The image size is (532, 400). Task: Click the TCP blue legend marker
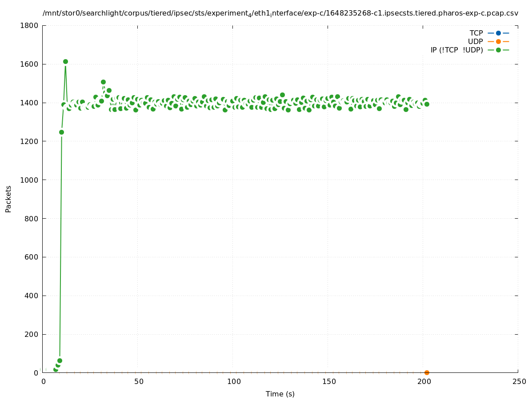pyautogui.click(x=498, y=33)
